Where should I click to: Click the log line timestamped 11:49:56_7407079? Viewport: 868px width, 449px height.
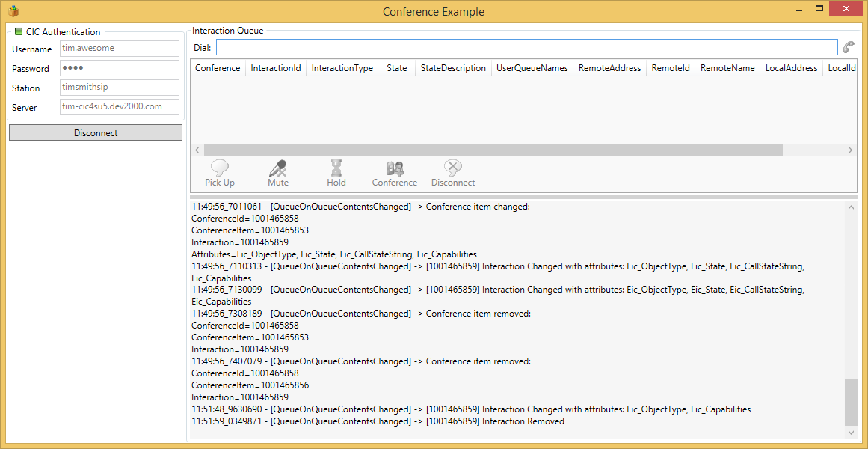point(361,361)
